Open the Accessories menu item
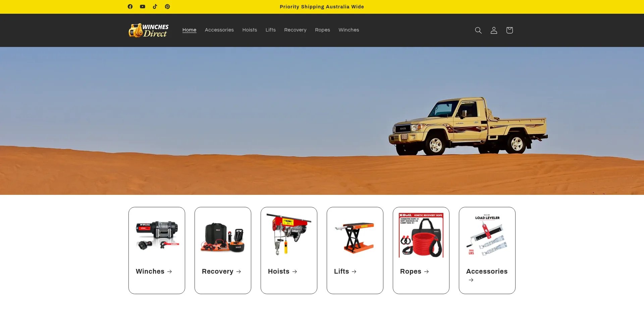 (x=219, y=30)
